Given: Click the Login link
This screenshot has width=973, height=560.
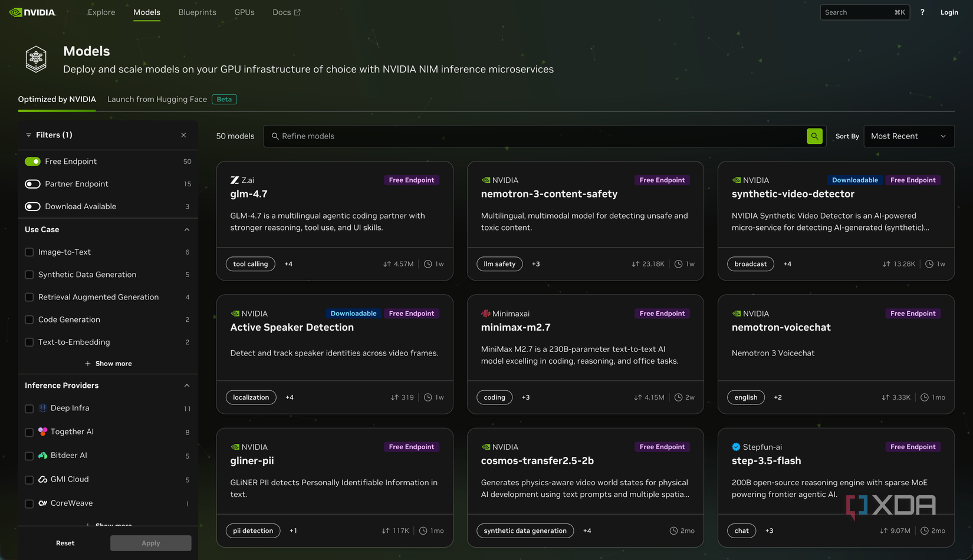Looking at the screenshot, I should [x=949, y=12].
